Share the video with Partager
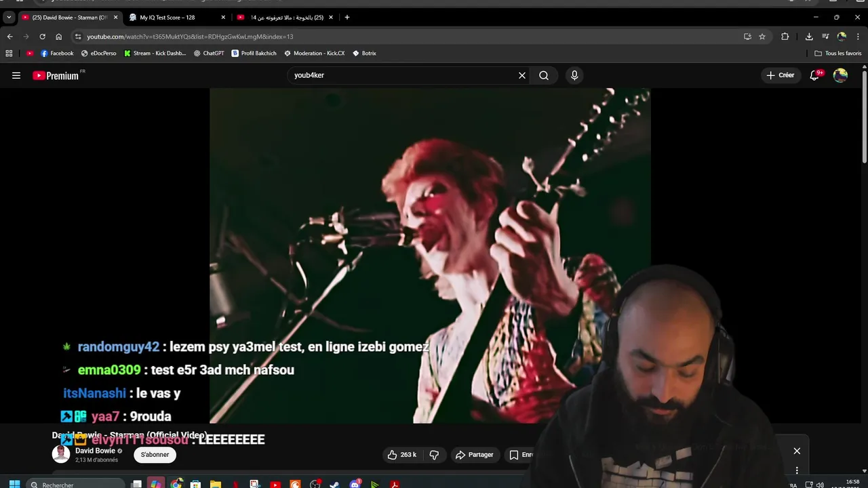 click(475, 455)
